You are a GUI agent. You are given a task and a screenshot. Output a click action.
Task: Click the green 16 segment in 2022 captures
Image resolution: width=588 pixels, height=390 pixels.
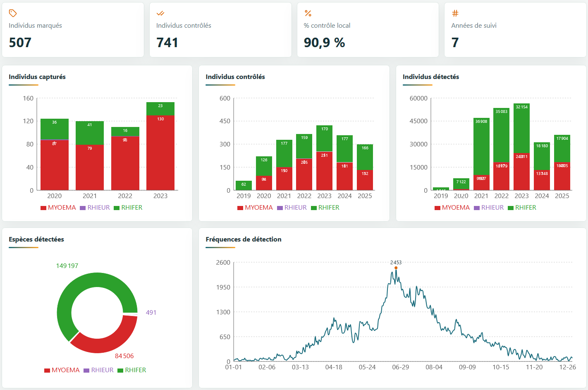[125, 132]
